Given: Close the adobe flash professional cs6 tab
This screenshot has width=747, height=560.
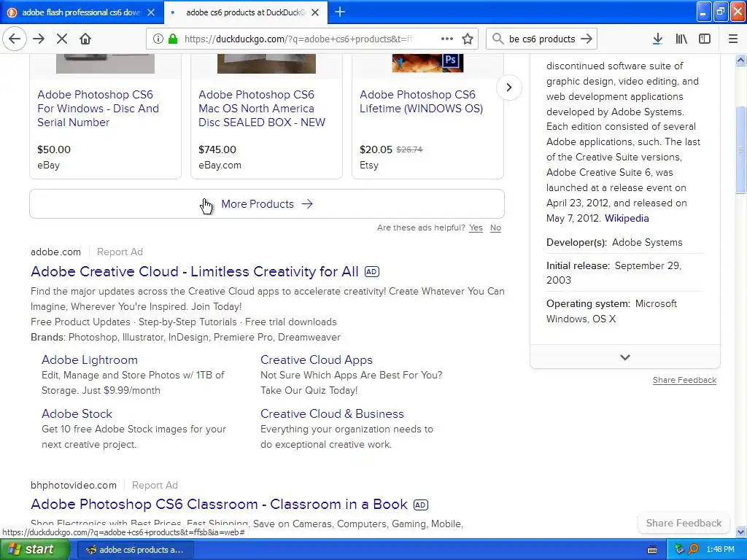Looking at the screenshot, I should (151, 12).
